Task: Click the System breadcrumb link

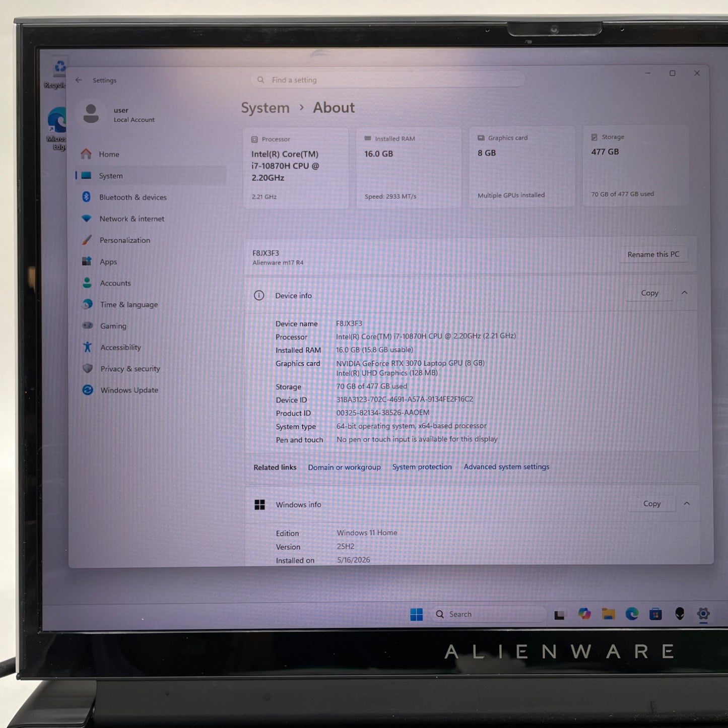Action: pos(265,108)
